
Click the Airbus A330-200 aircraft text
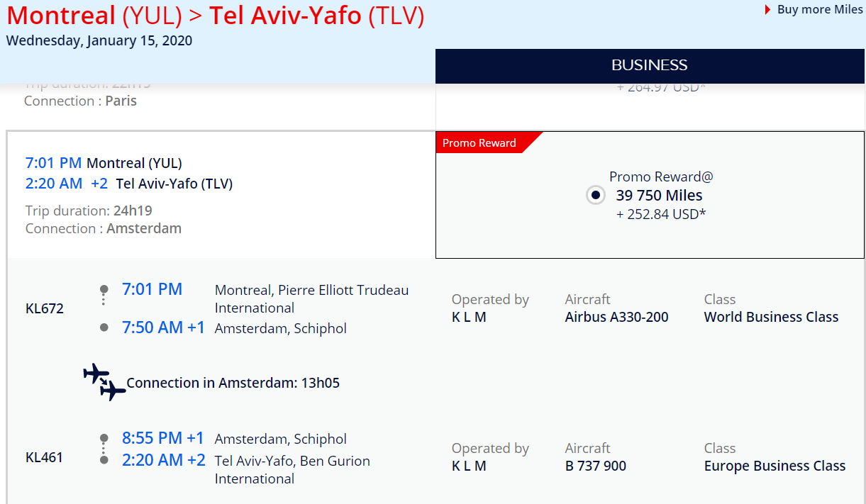pos(616,317)
